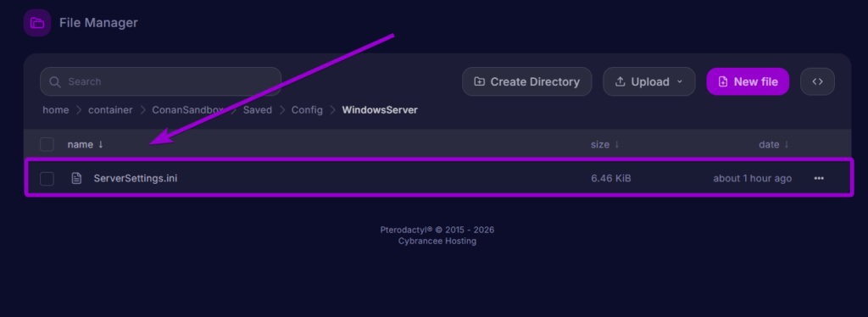
Task: Open the ServerSettings.ini file
Action: (136, 179)
